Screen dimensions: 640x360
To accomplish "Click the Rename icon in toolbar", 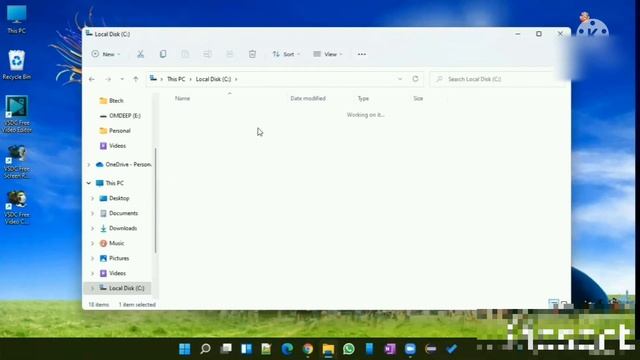I will pyautogui.click(x=207, y=54).
